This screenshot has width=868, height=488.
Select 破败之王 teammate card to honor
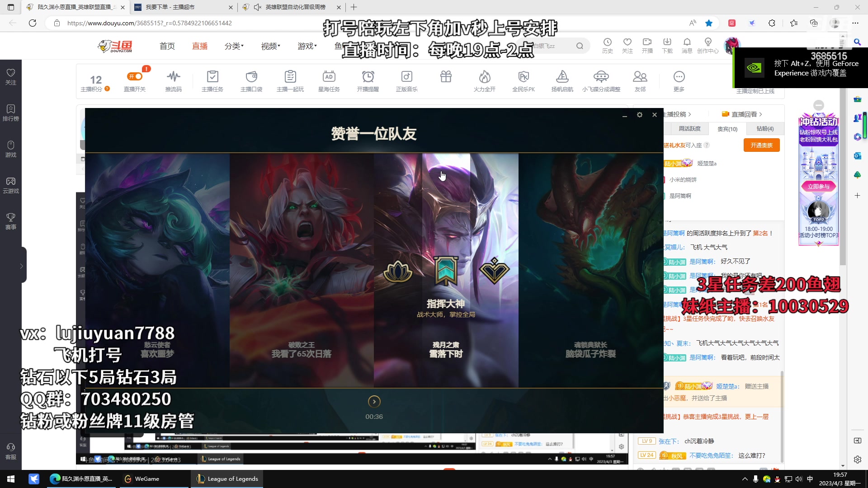(302, 270)
